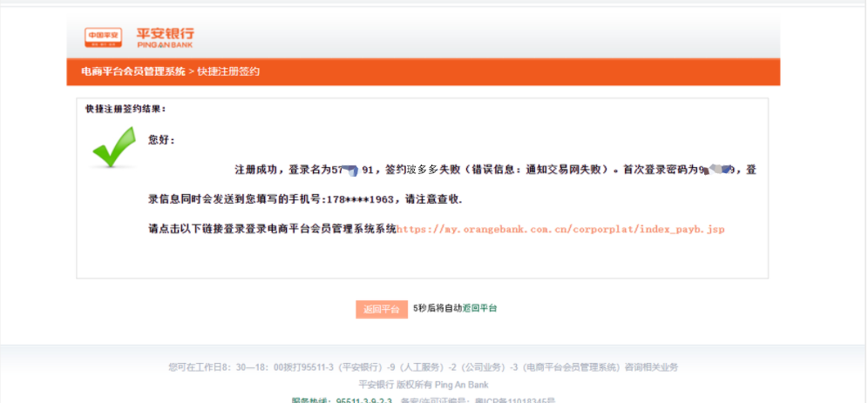Click the 快捷注册签约结果 heading text
This screenshot has width=868, height=403.
[x=125, y=109]
